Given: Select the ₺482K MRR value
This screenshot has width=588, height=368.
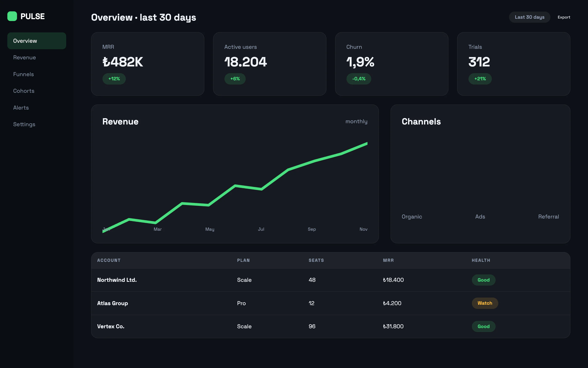Looking at the screenshot, I should [x=123, y=62].
